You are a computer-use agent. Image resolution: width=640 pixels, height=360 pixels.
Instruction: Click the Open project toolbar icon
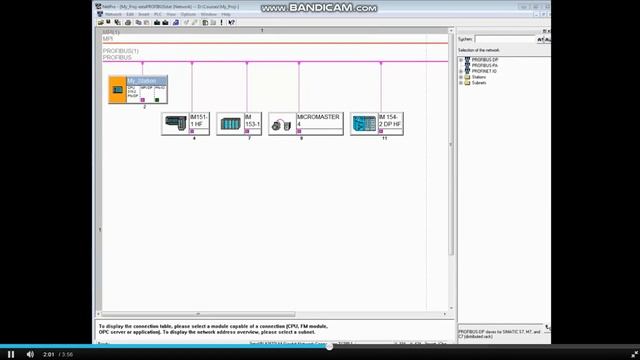[x=101, y=22]
